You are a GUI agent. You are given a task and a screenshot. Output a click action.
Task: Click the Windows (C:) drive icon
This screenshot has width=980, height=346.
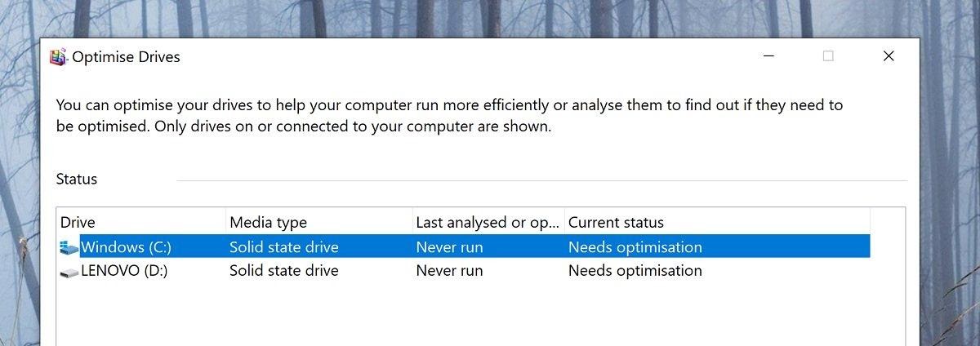(x=69, y=247)
